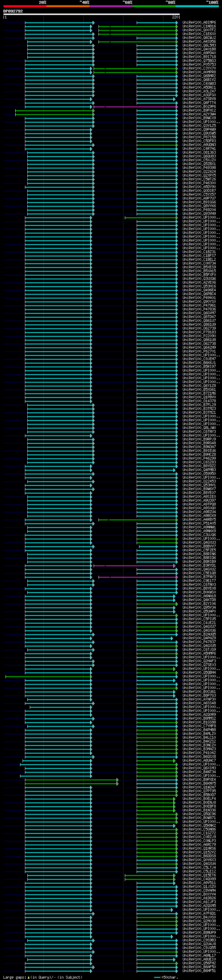222x980 pixels.
Task: Click label UniRef100_B6HF51
Action: pyautogui.click(x=199, y=971)
